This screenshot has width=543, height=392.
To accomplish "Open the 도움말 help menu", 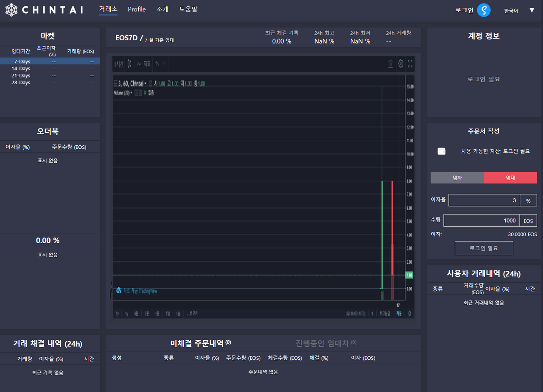I will pyautogui.click(x=188, y=9).
